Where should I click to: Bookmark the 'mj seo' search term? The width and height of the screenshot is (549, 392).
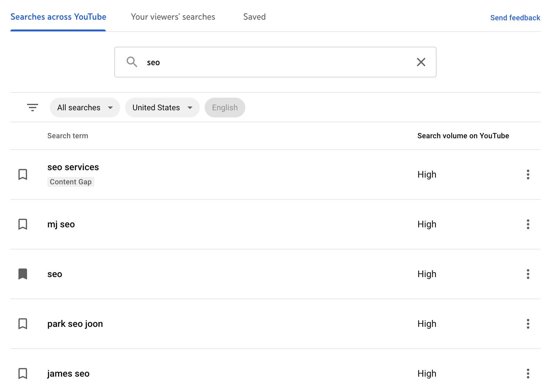tap(23, 224)
